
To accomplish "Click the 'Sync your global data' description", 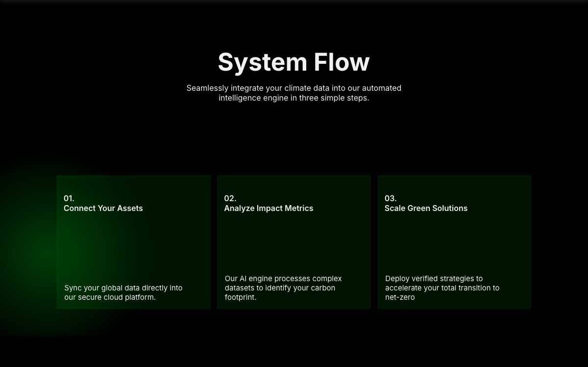I will point(123,292).
